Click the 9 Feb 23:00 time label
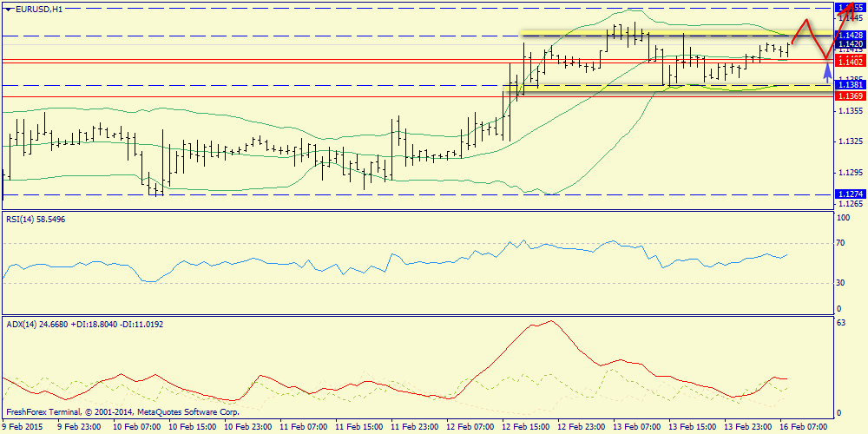 pos(79,427)
